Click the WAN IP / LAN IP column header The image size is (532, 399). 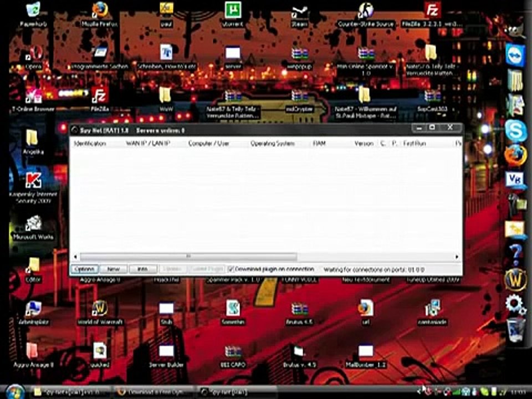pos(148,144)
